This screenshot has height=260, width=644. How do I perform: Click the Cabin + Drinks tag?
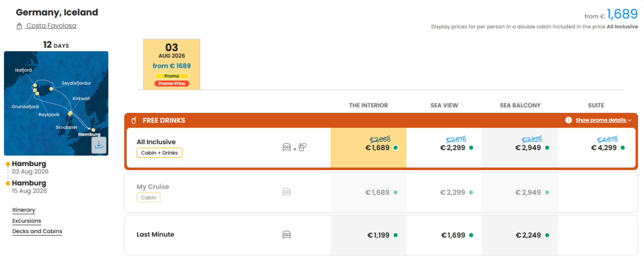[x=159, y=153]
